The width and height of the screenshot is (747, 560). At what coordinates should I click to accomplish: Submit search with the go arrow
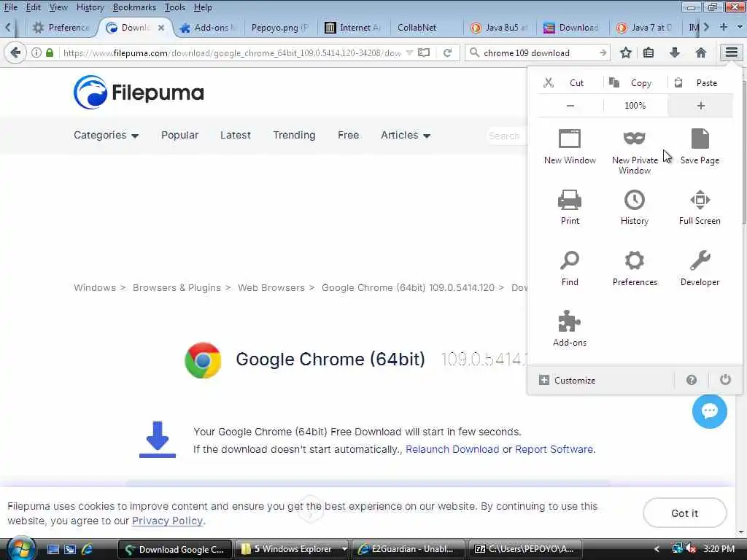(x=603, y=52)
